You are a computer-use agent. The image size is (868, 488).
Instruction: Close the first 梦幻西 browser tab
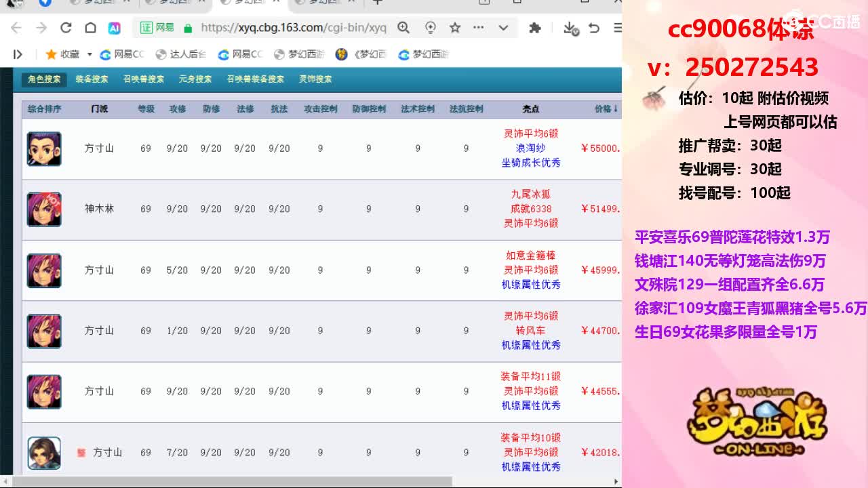click(127, 2)
